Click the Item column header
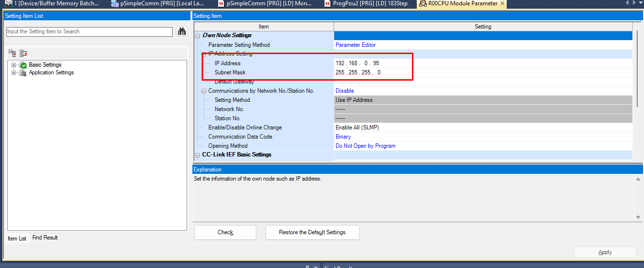Image resolution: width=644 pixels, height=268 pixels. pyautogui.click(x=263, y=27)
